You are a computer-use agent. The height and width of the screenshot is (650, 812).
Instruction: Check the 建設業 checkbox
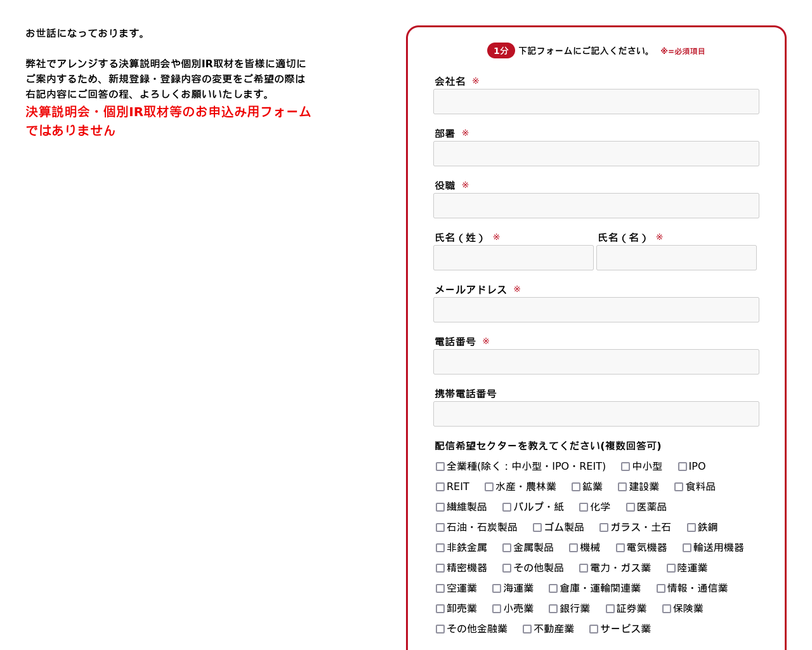tap(622, 487)
